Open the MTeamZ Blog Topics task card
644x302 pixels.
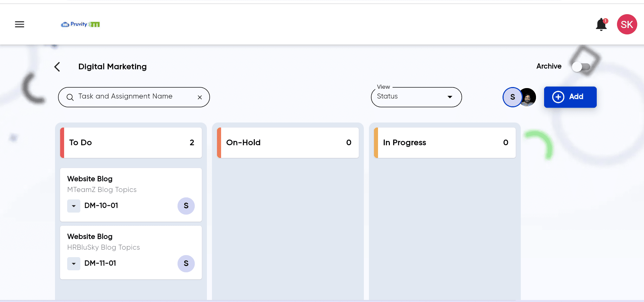[x=131, y=195]
